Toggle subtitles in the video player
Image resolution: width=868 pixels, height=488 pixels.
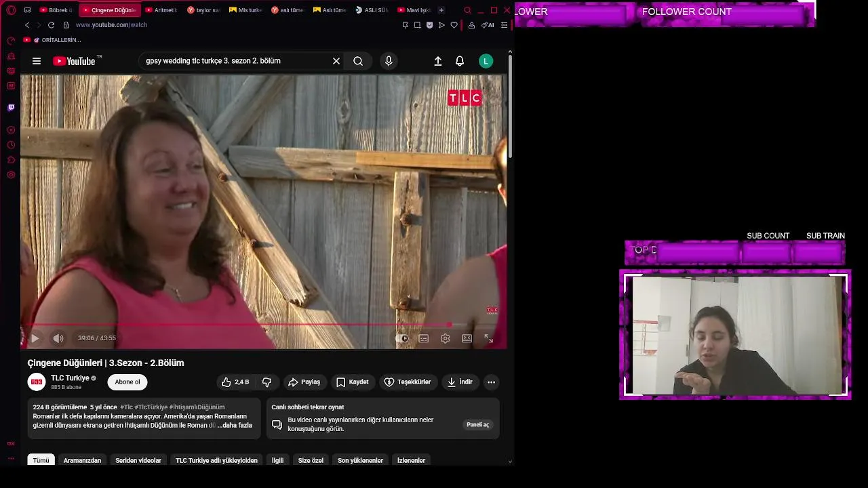(424, 338)
